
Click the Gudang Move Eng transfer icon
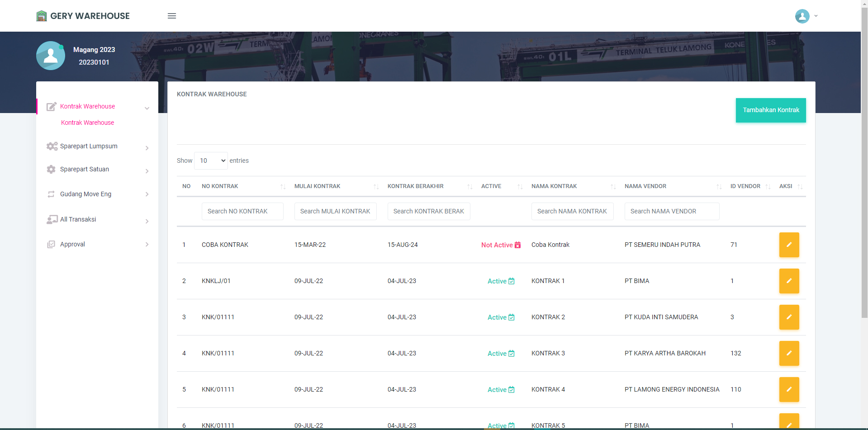pos(51,194)
